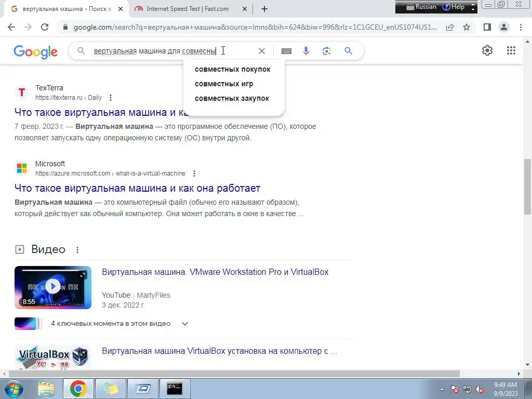Start voice search with microphone
Screen dimensions: 532x399
coord(305,51)
